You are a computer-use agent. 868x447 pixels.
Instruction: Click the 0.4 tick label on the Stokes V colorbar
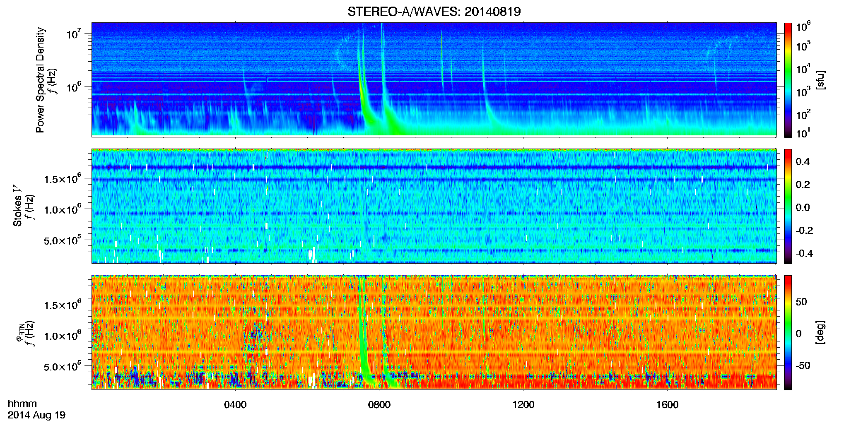point(803,162)
